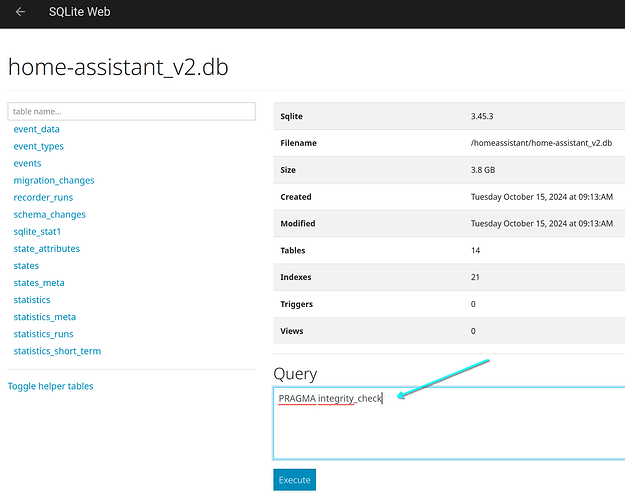This screenshot has height=500, width=625.
Task: Click inside the Query text area
Action: 449,423
